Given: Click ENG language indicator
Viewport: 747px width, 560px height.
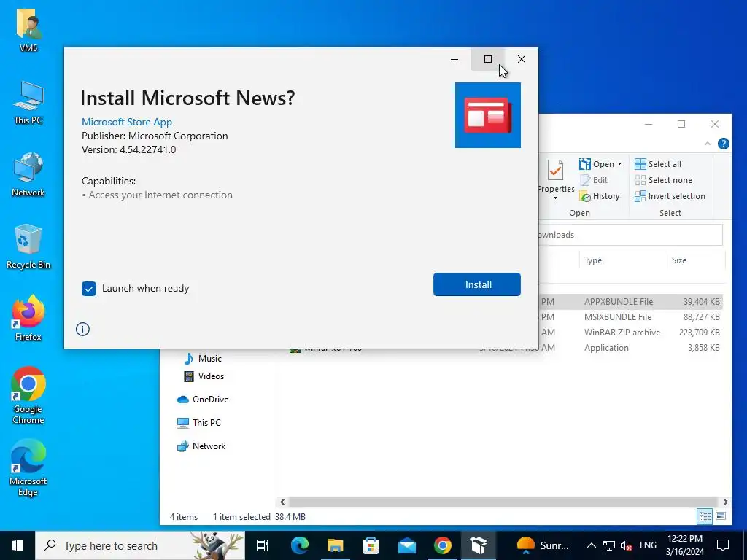Looking at the screenshot, I should (648, 545).
